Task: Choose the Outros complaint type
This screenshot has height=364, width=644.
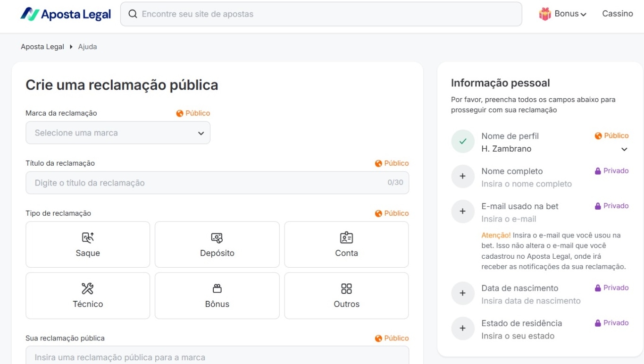Action: tap(346, 296)
